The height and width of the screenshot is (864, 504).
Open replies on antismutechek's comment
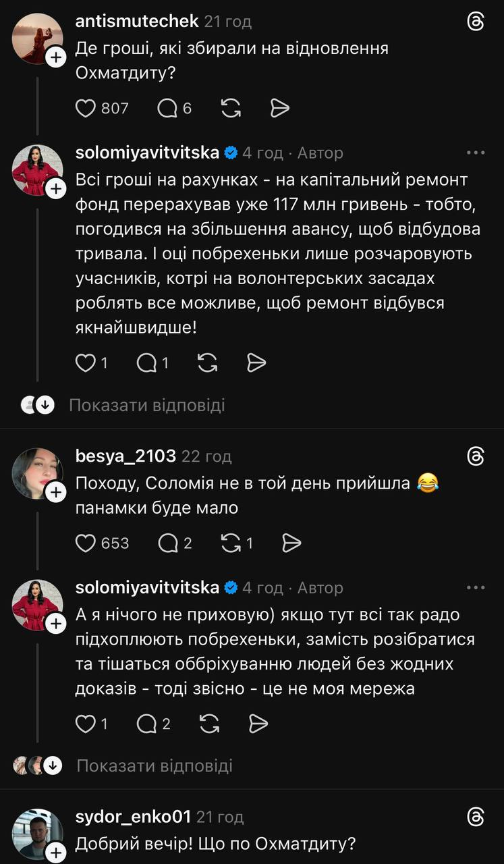[x=167, y=108]
